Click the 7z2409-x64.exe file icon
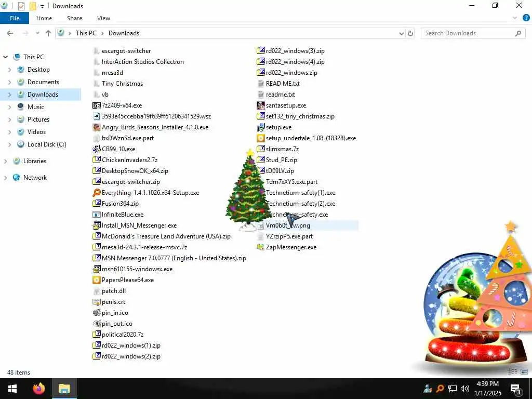 (96, 105)
